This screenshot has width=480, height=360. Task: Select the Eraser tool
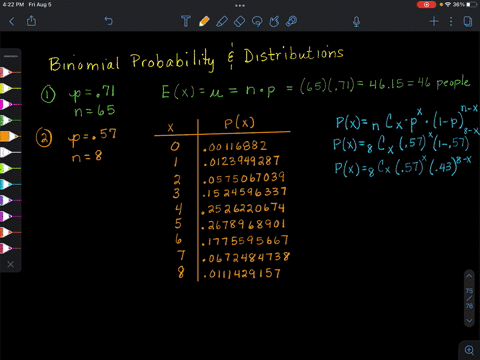[239, 22]
